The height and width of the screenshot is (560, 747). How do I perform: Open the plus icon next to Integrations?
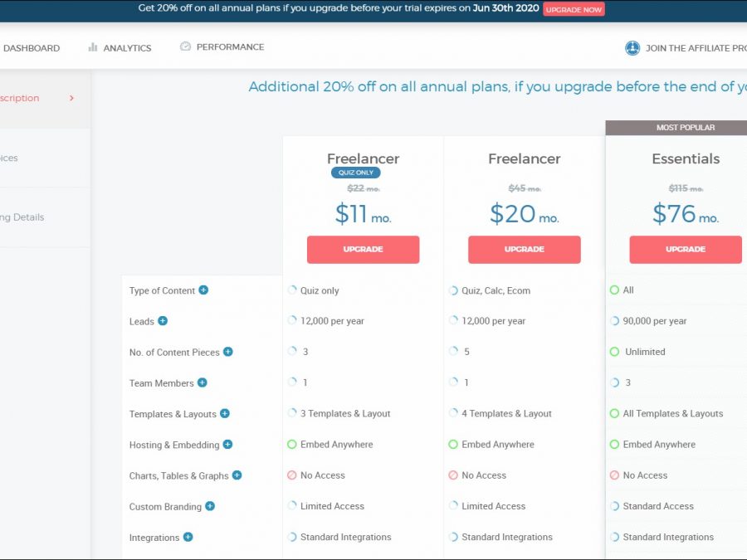coord(188,537)
